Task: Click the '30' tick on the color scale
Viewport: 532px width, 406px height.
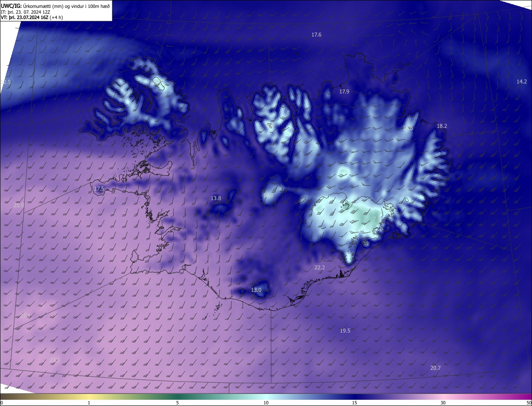Action: pos(443,403)
